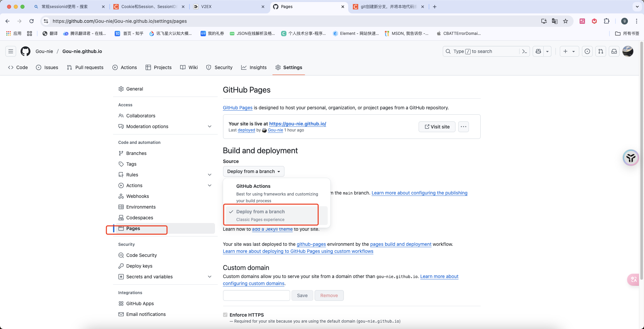The height and width of the screenshot is (329, 644).
Task: Bookmark this page with star icon
Action: [x=566, y=21]
